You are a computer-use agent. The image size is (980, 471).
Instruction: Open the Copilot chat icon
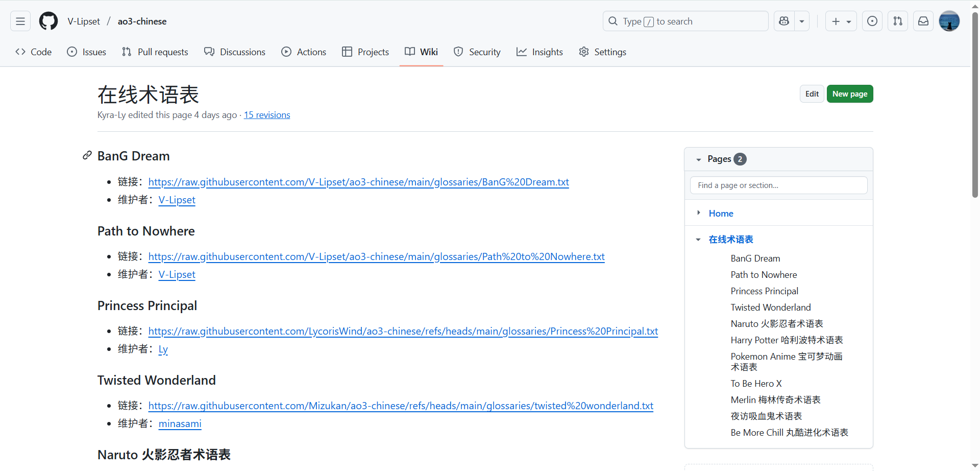pos(784,21)
